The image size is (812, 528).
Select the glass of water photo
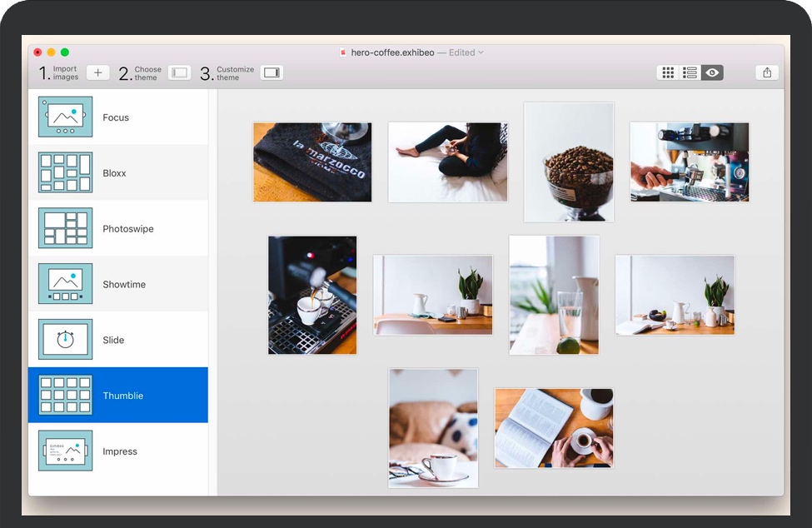(x=554, y=295)
